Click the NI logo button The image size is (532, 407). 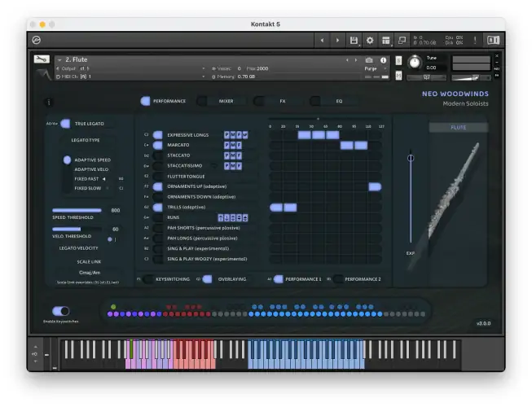[x=493, y=41]
